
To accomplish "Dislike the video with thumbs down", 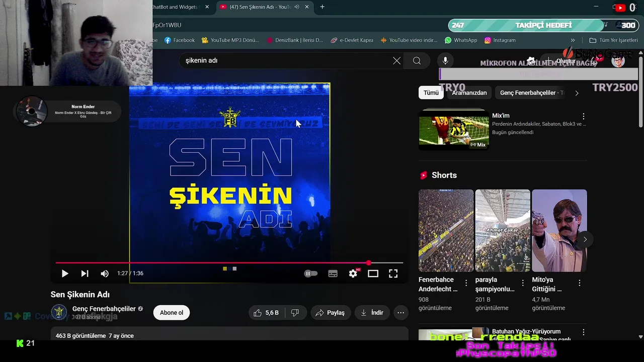I will click(295, 313).
